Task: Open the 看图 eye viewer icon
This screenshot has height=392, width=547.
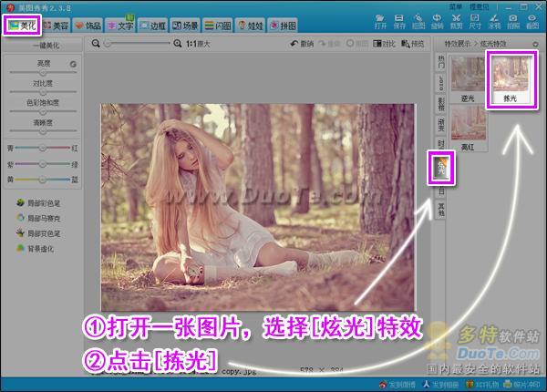Action: pyautogui.click(x=532, y=22)
